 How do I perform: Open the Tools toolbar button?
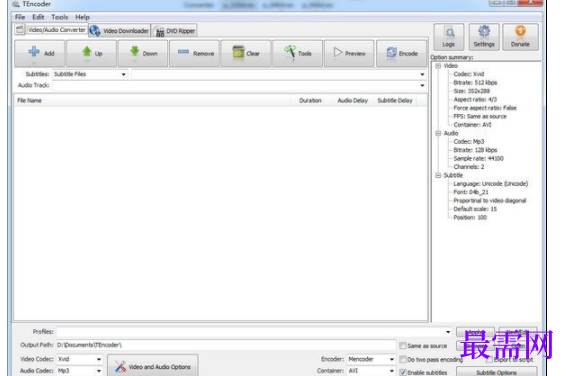[298, 53]
